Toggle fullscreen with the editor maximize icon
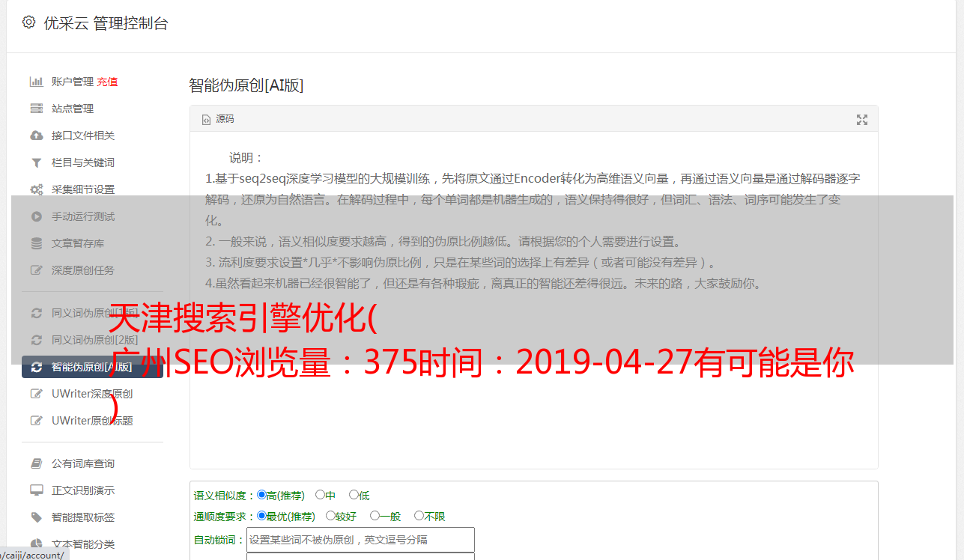 [862, 120]
